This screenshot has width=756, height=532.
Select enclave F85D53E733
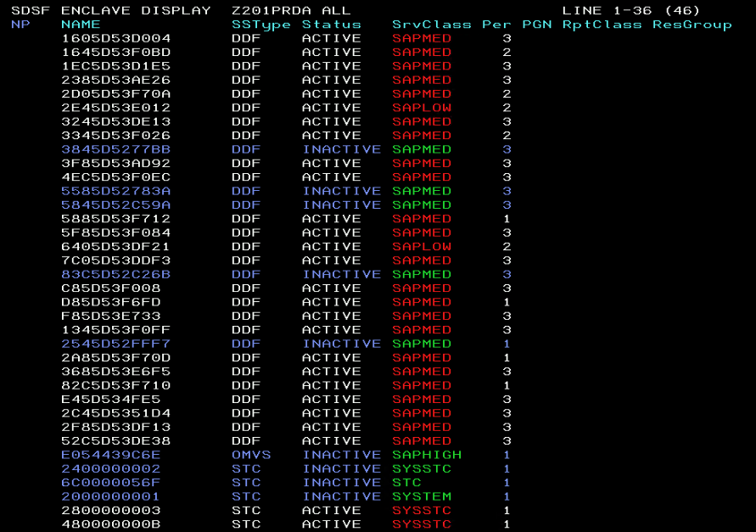pos(111,316)
